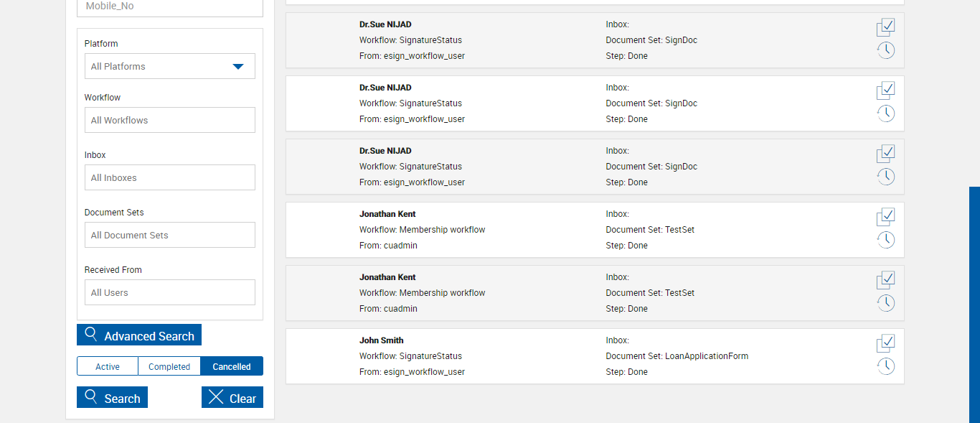Click checkmark documents icon in topmost Dr.Sue NIJAD row

pos(886,27)
